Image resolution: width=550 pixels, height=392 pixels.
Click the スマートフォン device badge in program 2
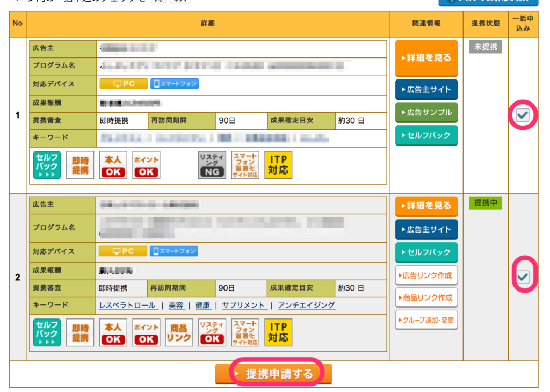coord(174,251)
